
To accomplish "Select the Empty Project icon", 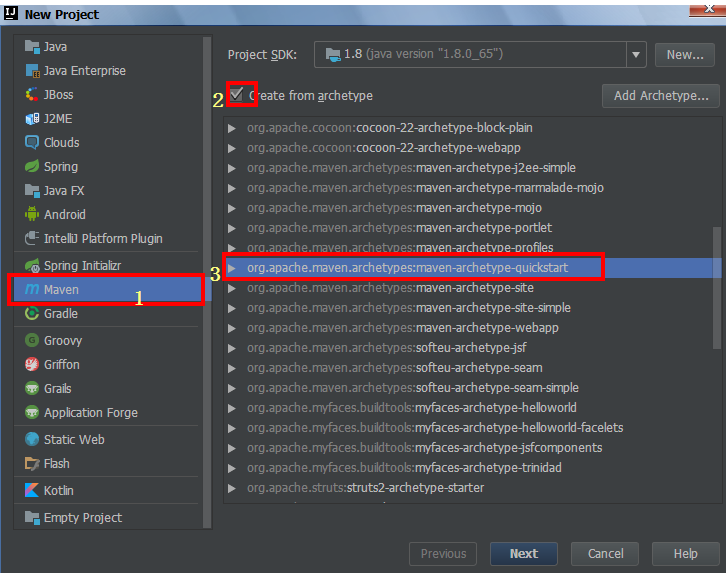I will [x=32, y=517].
